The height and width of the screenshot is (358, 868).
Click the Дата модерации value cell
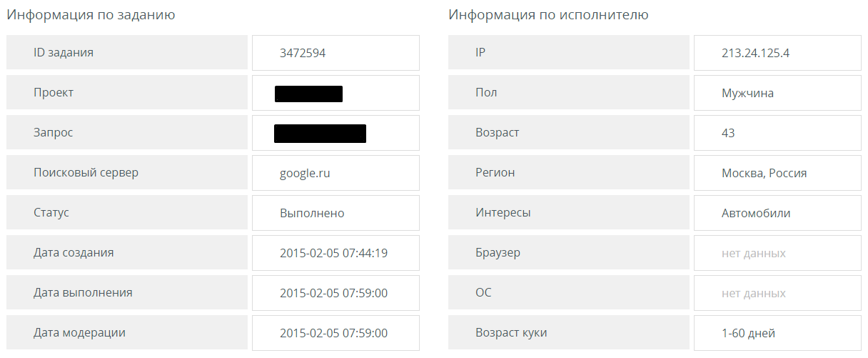tap(333, 333)
